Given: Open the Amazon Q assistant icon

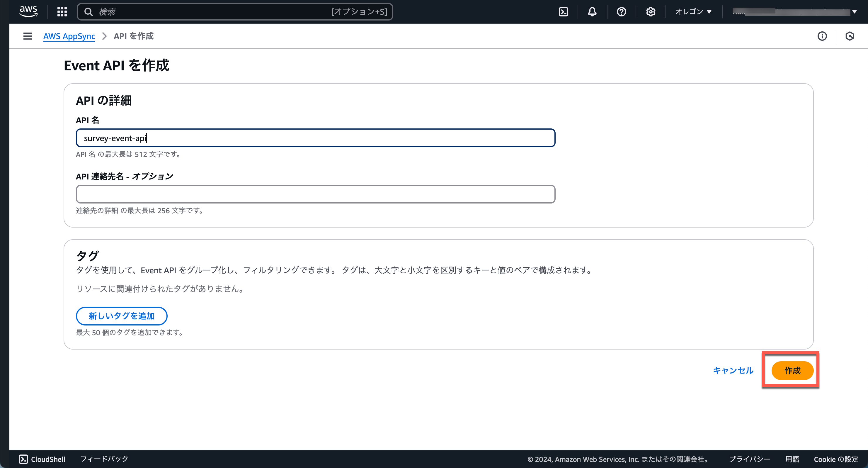Looking at the screenshot, I should click(x=850, y=36).
